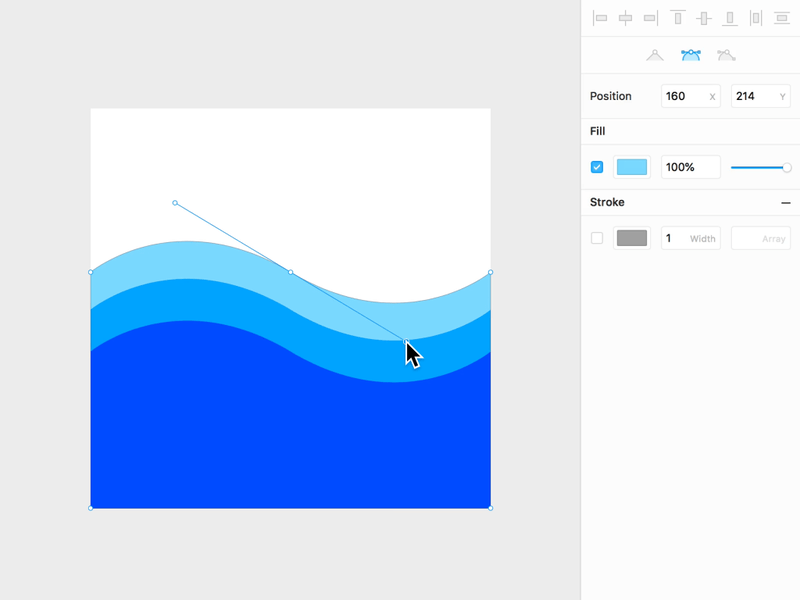Click the align bottom icon

coord(729,18)
